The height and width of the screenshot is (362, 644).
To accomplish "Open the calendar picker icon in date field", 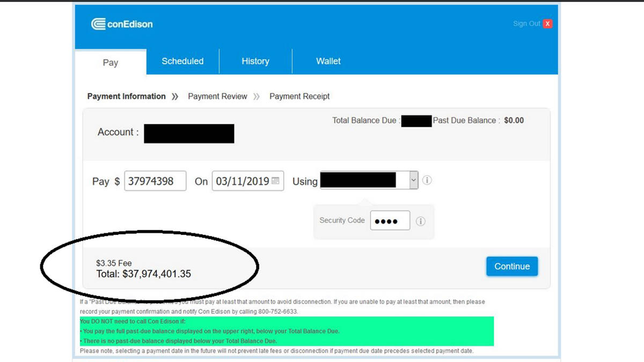I will click(275, 181).
